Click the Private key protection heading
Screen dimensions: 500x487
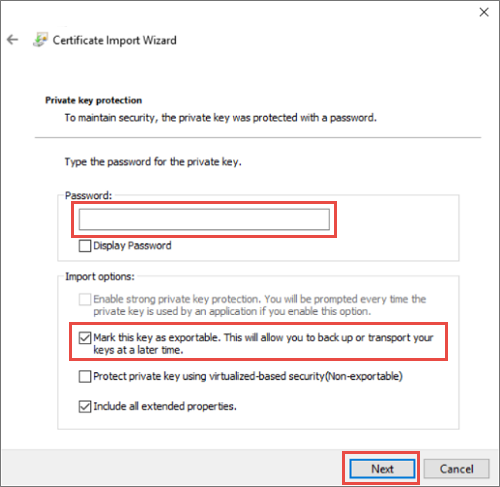(94, 100)
